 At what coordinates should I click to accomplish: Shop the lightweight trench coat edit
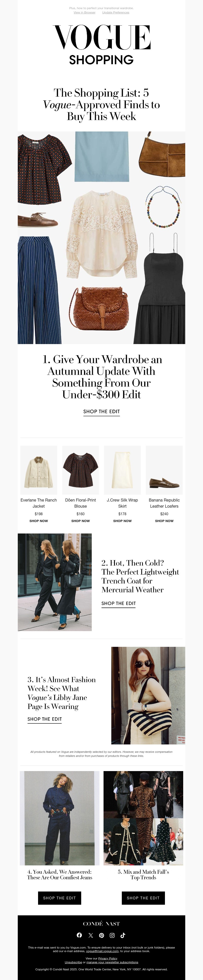tap(119, 603)
